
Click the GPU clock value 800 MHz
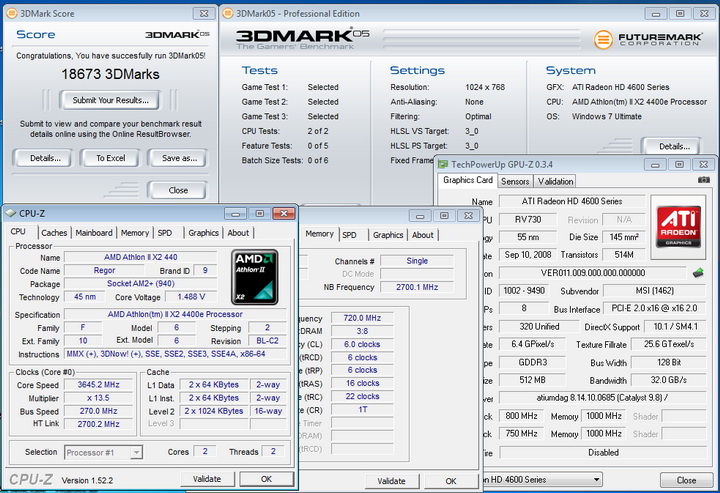521,416
